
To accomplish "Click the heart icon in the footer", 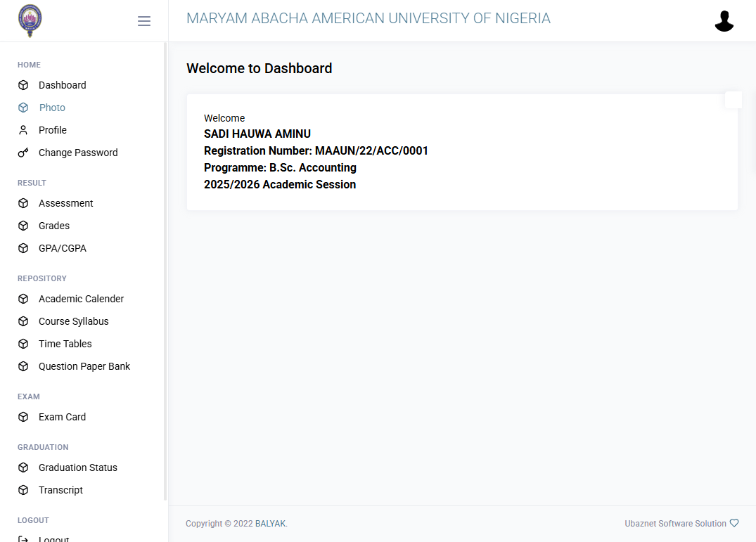I will (733, 523).
